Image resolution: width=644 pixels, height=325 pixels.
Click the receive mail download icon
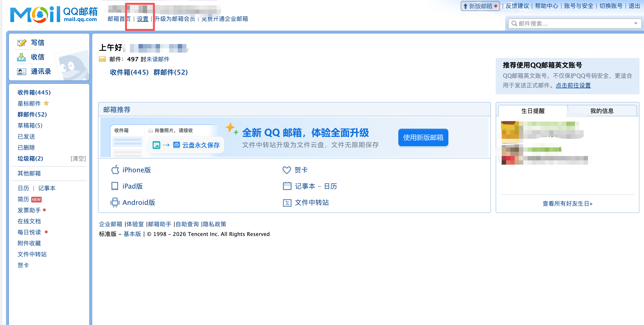(x=22, y=57)
